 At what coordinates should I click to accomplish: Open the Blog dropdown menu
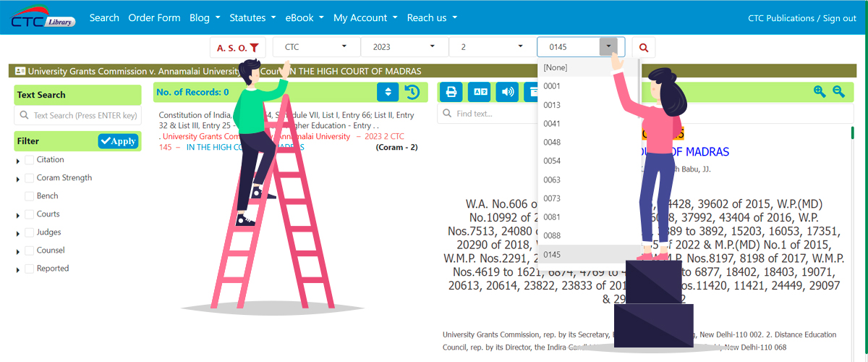point(205,17)
